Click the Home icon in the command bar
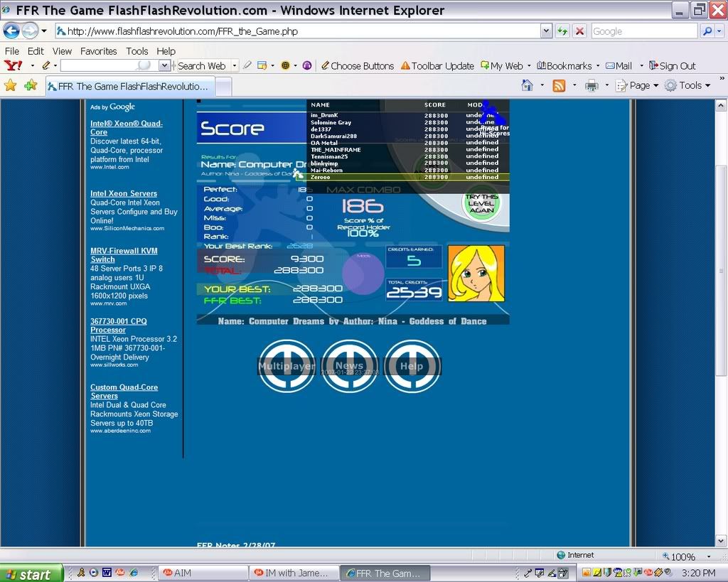The height and width of the screenshot is (582, 728). [x=527, y=85]
